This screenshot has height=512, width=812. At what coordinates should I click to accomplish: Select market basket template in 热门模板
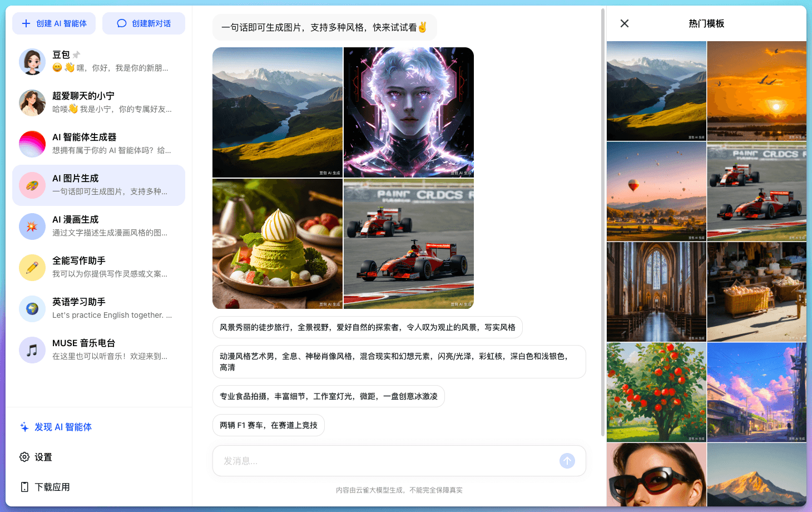click(757, 292)
